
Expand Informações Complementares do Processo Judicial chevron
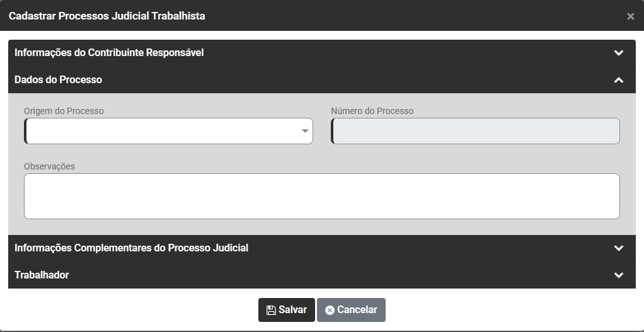coord(618,248)
